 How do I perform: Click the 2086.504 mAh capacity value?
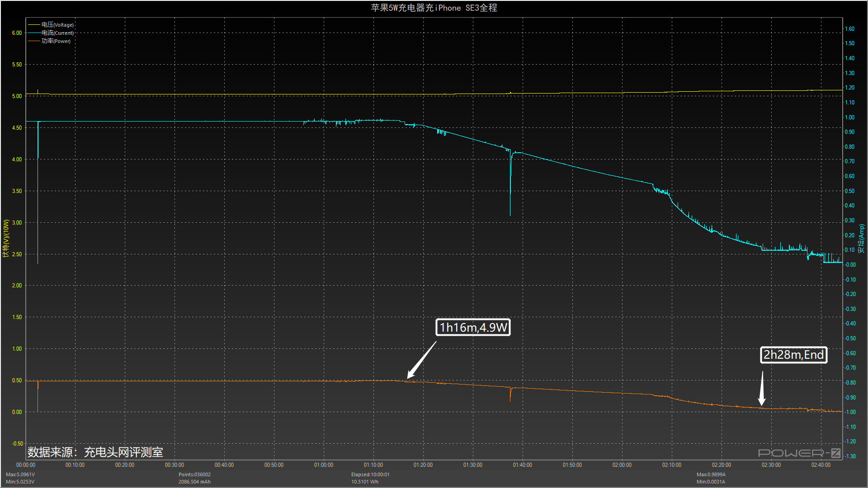[194, 482]
